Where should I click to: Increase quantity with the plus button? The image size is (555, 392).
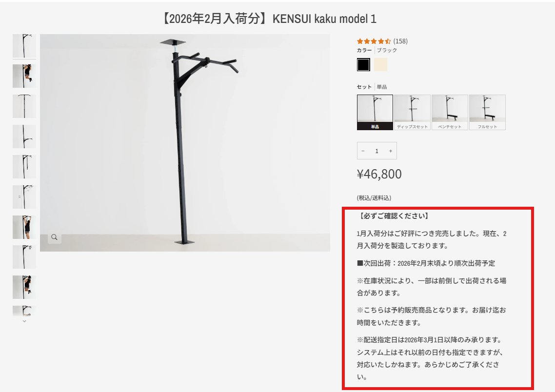point(391,151)
